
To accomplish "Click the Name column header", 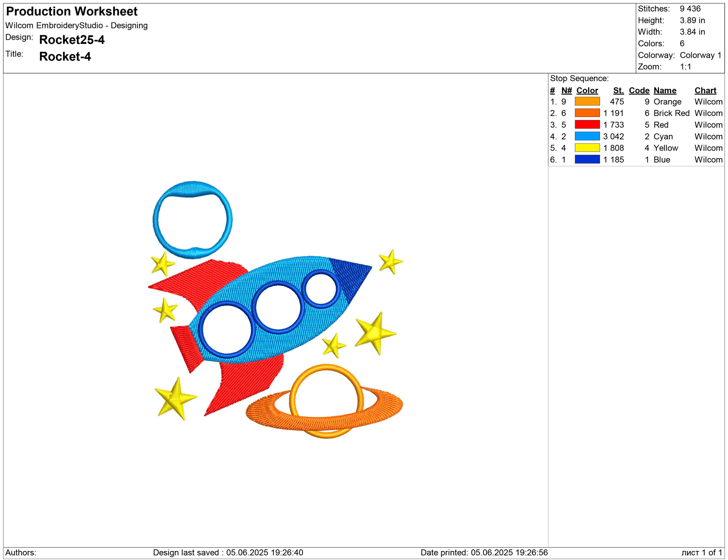I will click(x=665, y=90).
